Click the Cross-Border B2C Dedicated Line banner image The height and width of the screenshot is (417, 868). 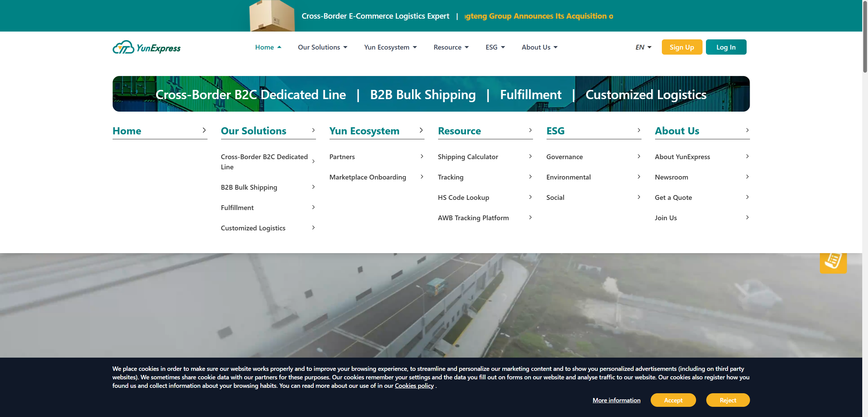pyautogui.click(x=431, y=94)
